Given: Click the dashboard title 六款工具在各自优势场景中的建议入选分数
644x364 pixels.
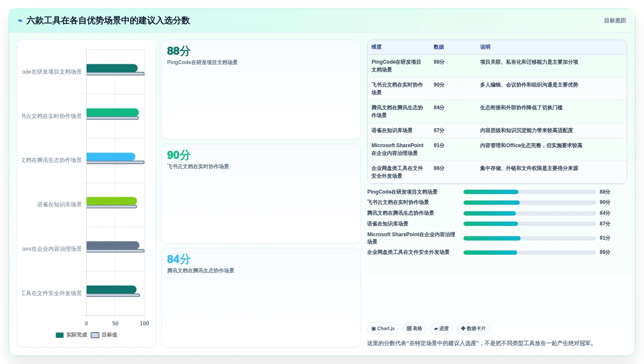Looking at the screenshot, I should pos(108,21).
